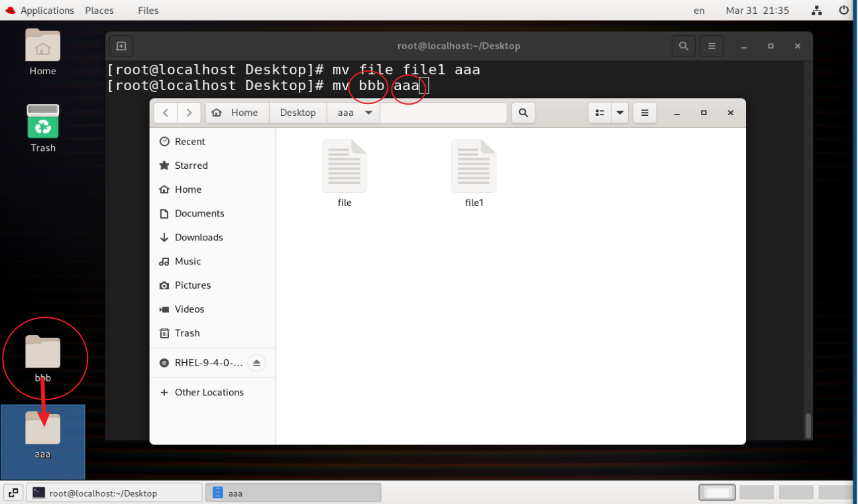858x504 pixels.
Task: Open Trash in Files sidebar
Action: (213, 333)
